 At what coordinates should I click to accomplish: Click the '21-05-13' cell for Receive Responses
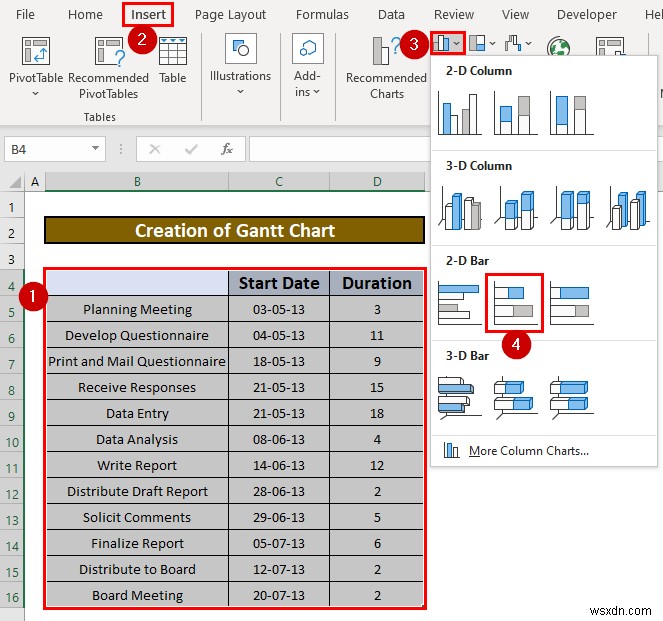point(279,388)
